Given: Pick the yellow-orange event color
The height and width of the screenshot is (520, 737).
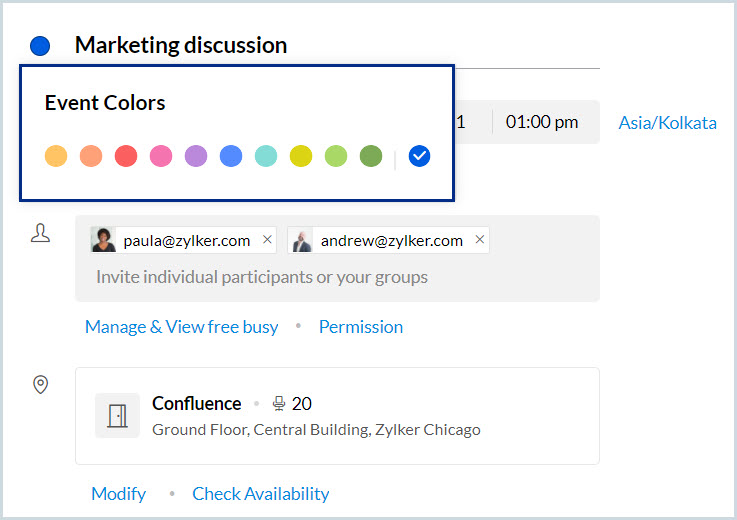Looking at the screenshot, I should click(x=56, y=156).
